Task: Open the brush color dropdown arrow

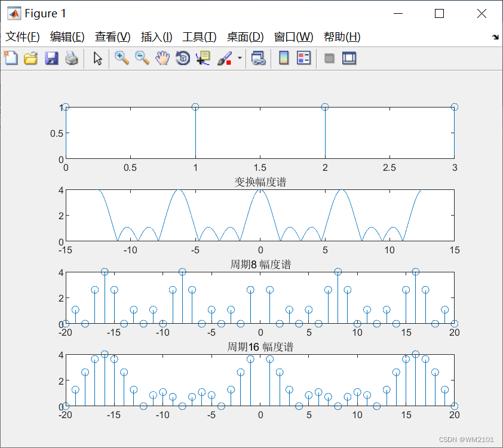Action: [240, 59]
